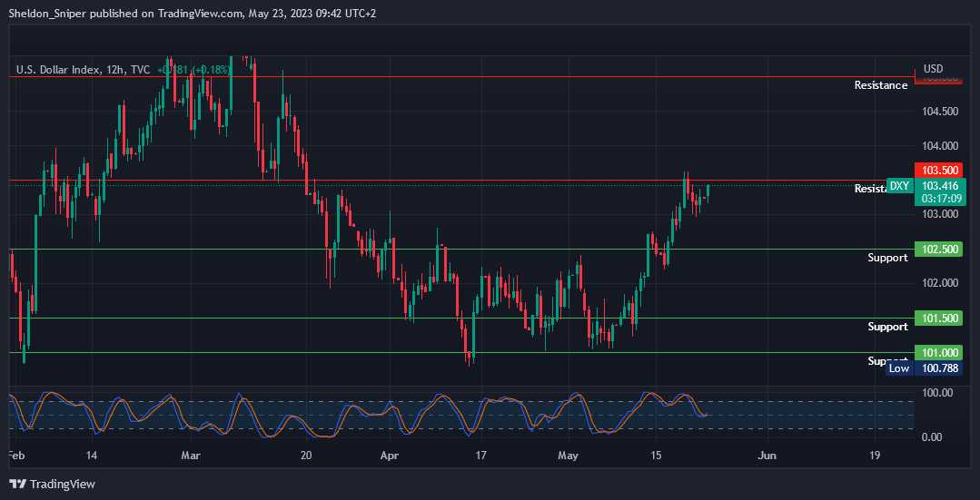Click the 101.000 green support price label

pos(940,352)
